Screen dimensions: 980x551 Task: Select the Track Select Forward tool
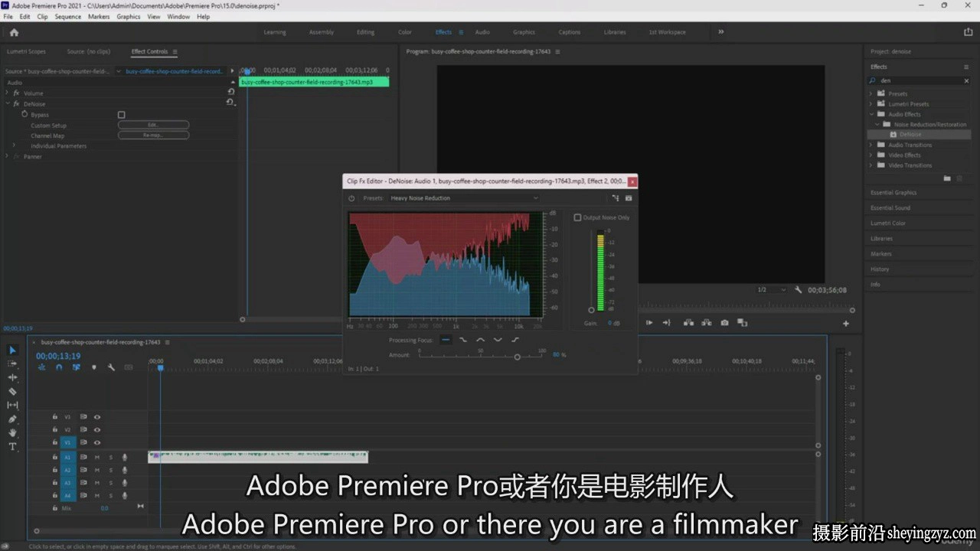point(12,364)
